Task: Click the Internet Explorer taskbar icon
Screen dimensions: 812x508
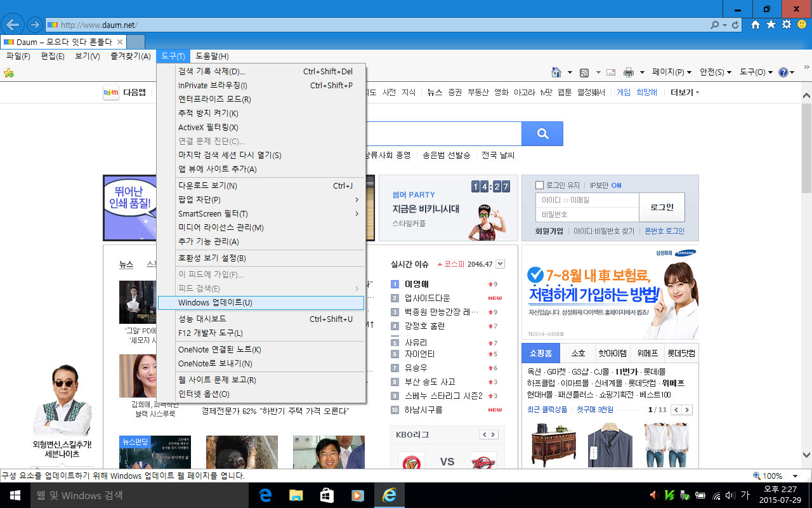Action: (x=389, y=495)
